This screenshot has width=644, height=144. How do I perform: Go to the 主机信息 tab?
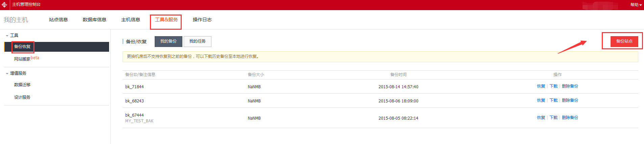pyautogui.click(x=131, y=20)
